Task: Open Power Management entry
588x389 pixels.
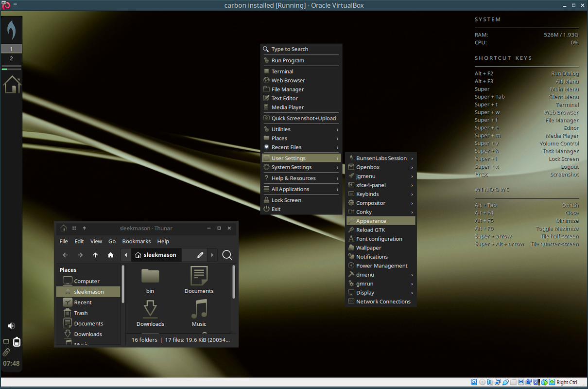Action: tap(381, 266)
